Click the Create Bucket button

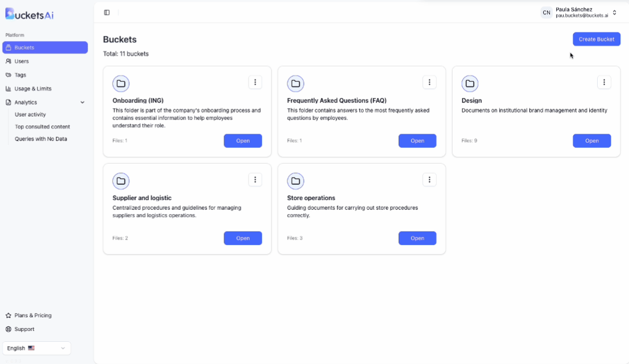[596, 39]
